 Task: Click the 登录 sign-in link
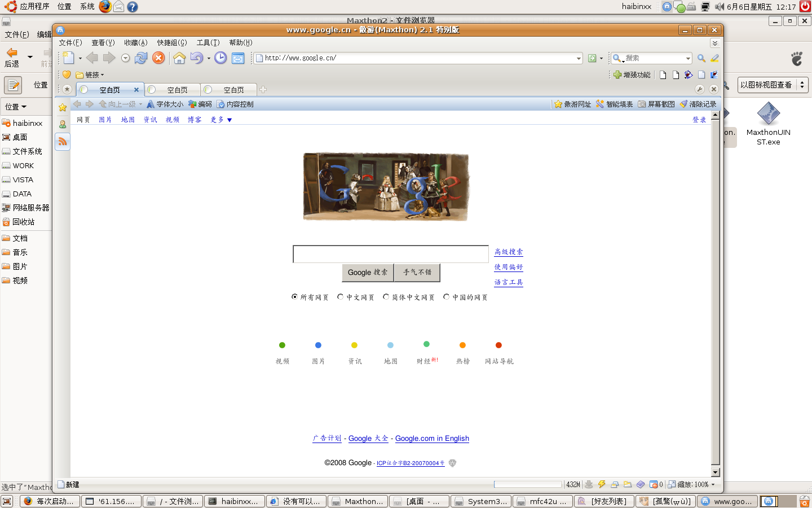(699, 120)
